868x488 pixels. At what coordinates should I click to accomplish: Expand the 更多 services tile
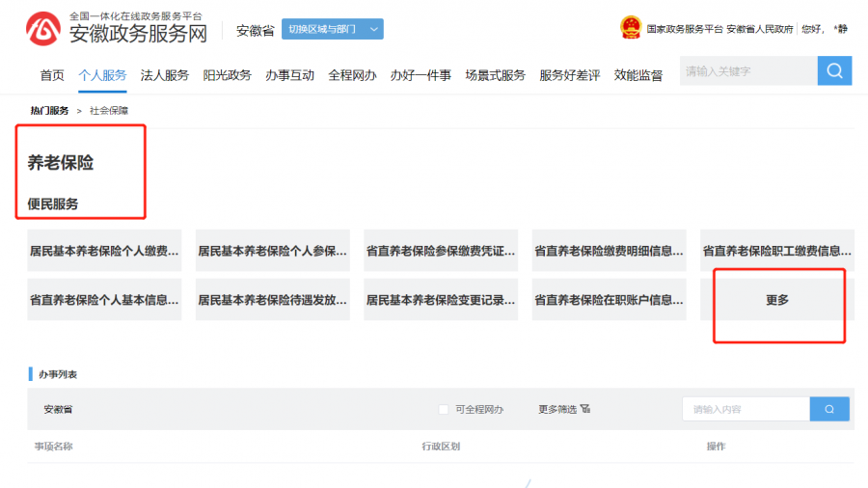pyautogui.click(x=776, y=300)
